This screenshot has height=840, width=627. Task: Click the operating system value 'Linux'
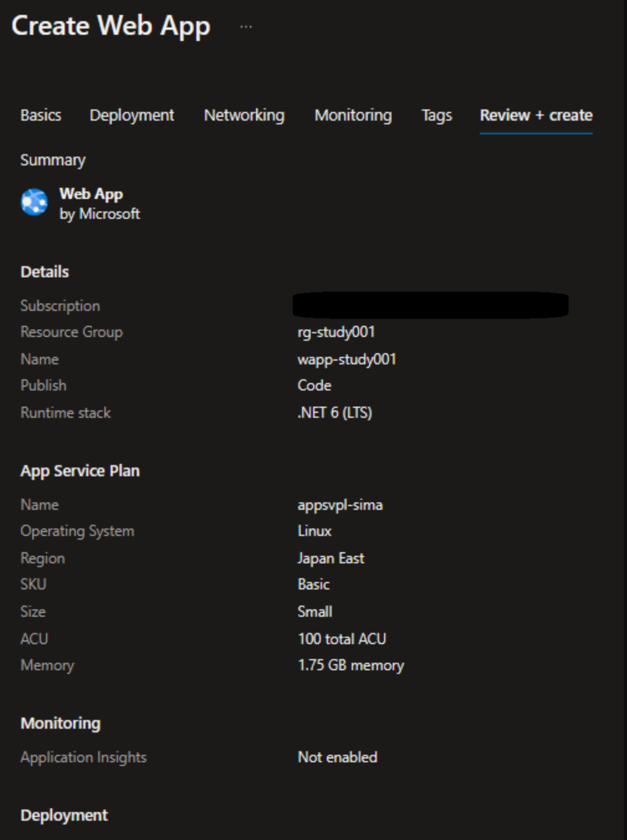(x=314, y=531)
